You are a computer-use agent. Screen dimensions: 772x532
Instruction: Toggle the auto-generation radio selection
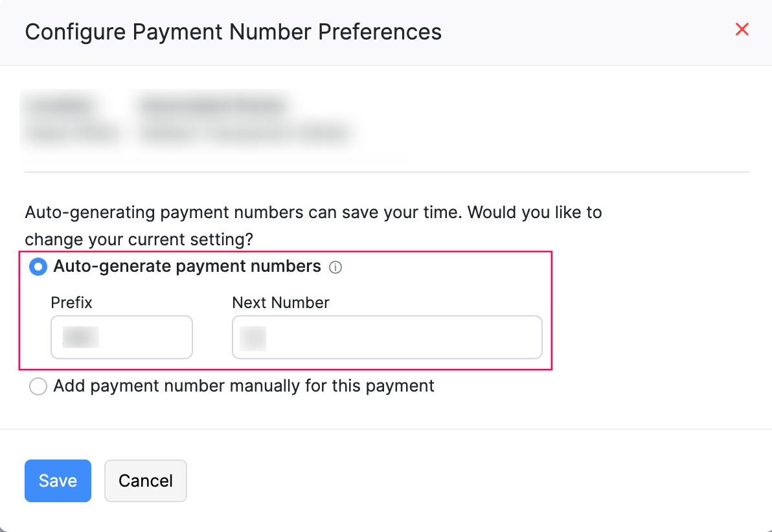(x=38, y=266)
